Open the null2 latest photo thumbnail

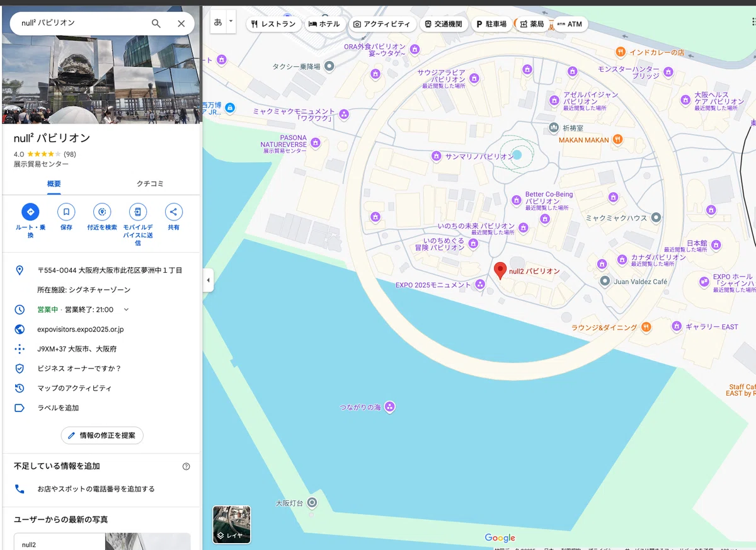102,541
